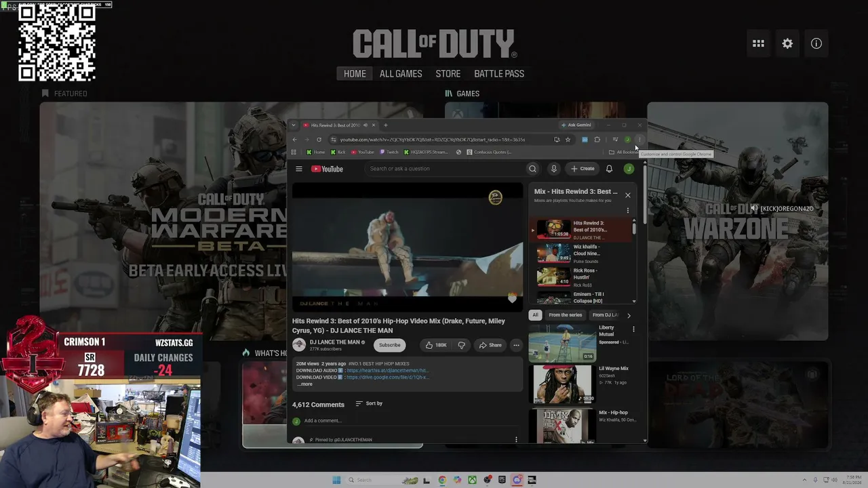Open Windows Start menu
This screenshot has height=488, width=868.
(x=336, y=480)
